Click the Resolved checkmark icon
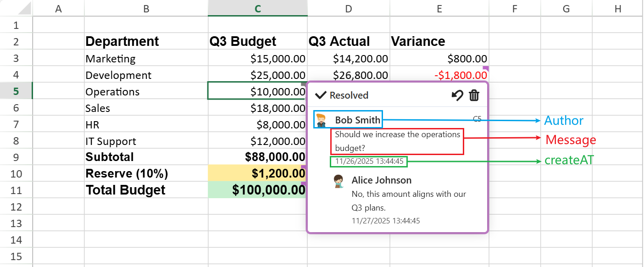644x267 pixels. [x=321, y=95]
